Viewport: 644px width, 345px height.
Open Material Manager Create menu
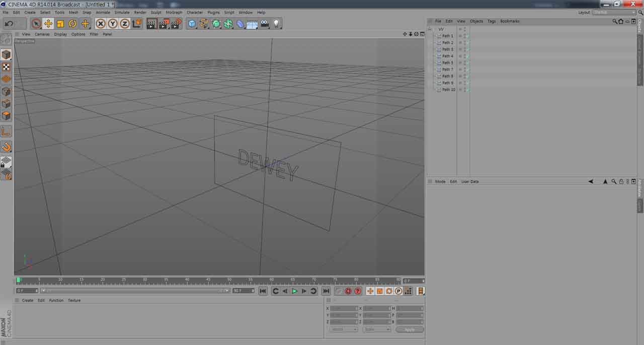pyautogui.click(x=28, y=300)
